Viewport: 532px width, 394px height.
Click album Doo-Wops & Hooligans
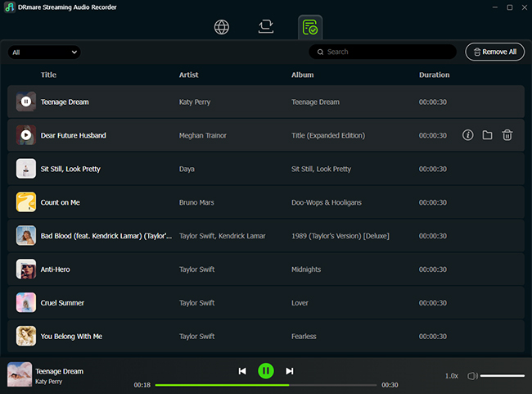point(327,202)
